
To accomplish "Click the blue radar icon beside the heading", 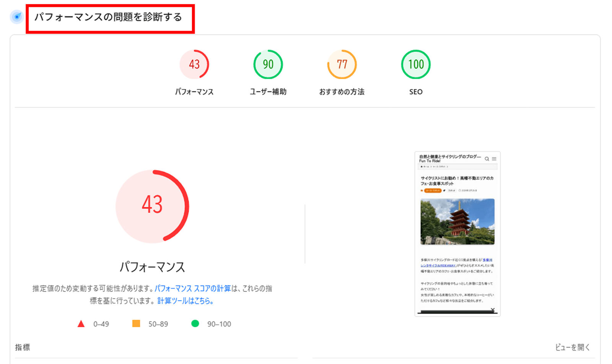I will 17,17.
